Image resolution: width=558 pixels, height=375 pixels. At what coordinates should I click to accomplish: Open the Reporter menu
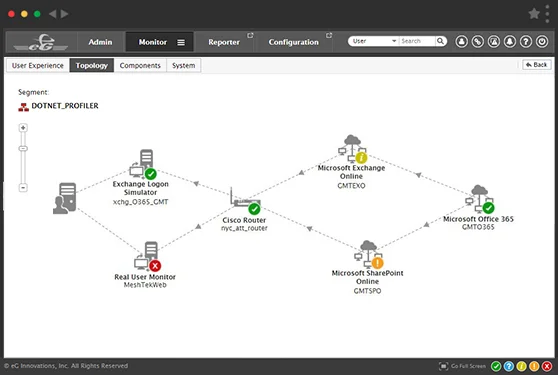(224, 42)
